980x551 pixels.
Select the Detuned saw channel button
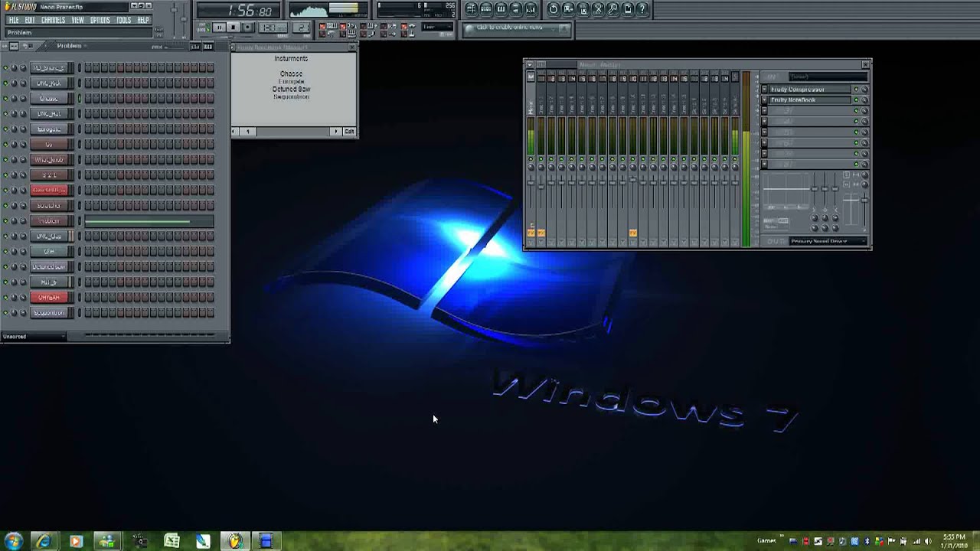[x=49, y=266]
